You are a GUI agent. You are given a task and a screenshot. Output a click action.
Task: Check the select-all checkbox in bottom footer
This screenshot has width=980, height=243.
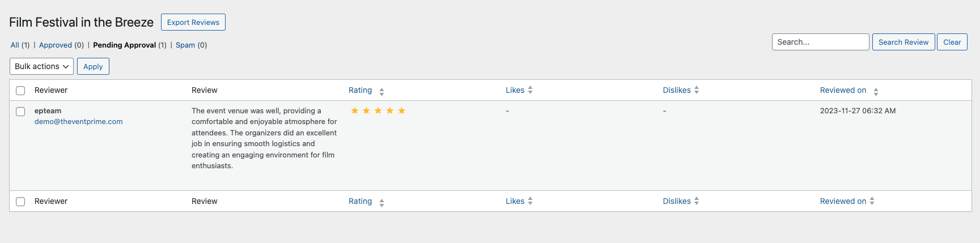tap(20, 202)
